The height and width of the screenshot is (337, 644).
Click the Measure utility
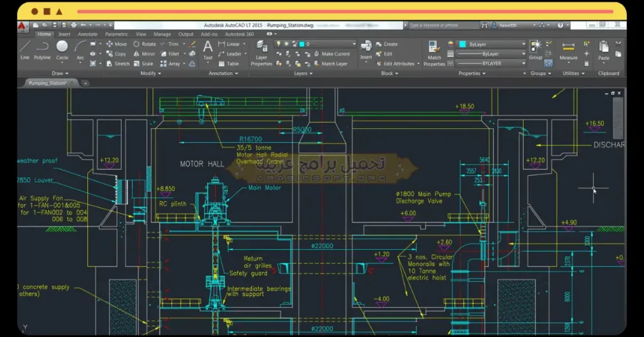[x=569, y=51]
